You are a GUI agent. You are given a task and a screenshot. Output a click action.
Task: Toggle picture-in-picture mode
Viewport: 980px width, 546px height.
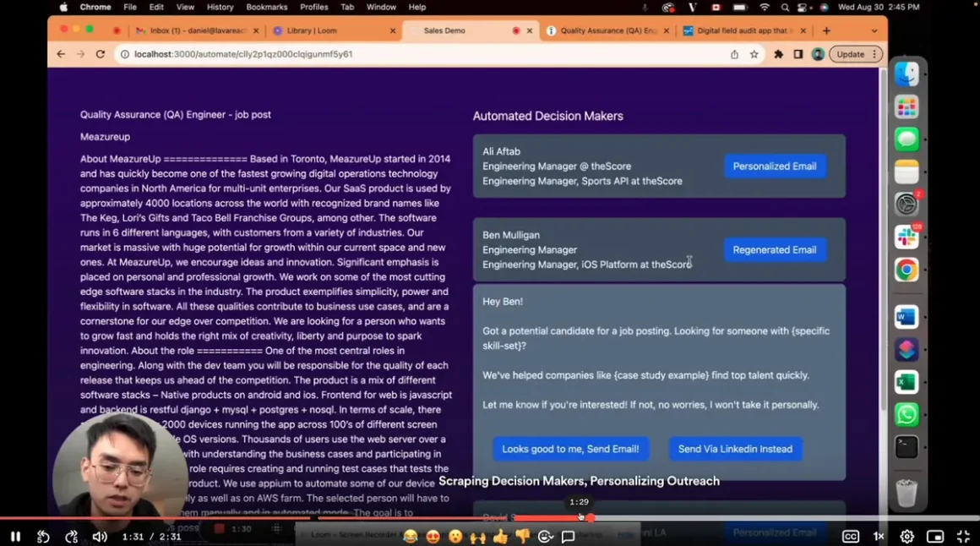coord(934,537)
